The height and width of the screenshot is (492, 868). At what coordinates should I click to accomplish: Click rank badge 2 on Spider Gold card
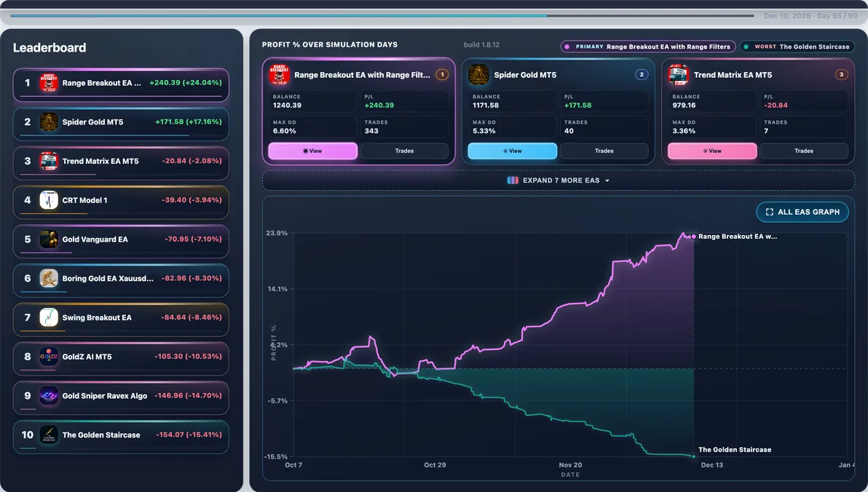[642, 74]
